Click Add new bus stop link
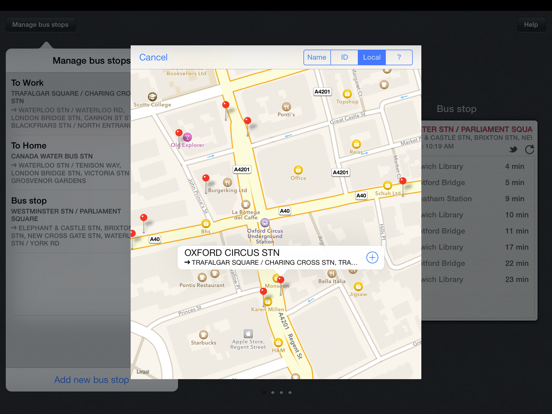552x414 pixels. (92, 380)
